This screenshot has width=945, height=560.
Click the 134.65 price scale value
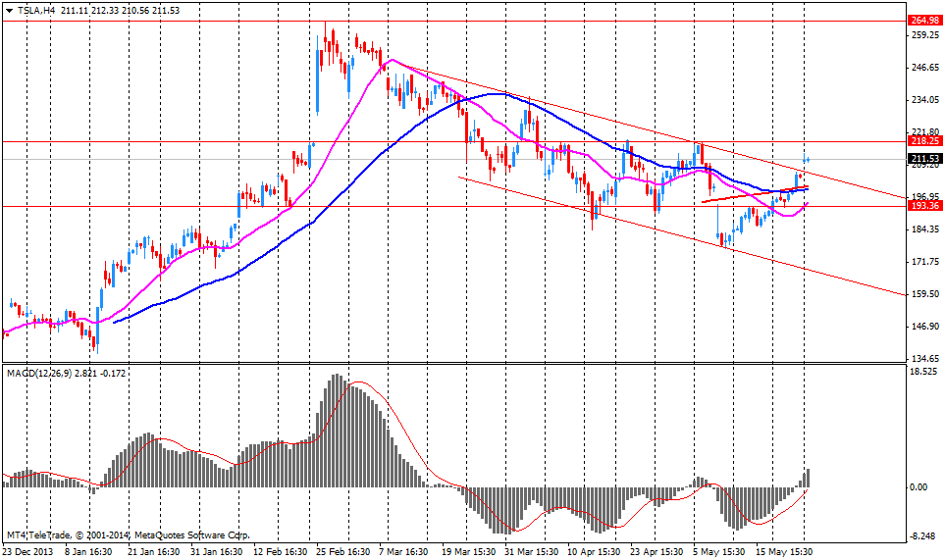coord(925,358)
